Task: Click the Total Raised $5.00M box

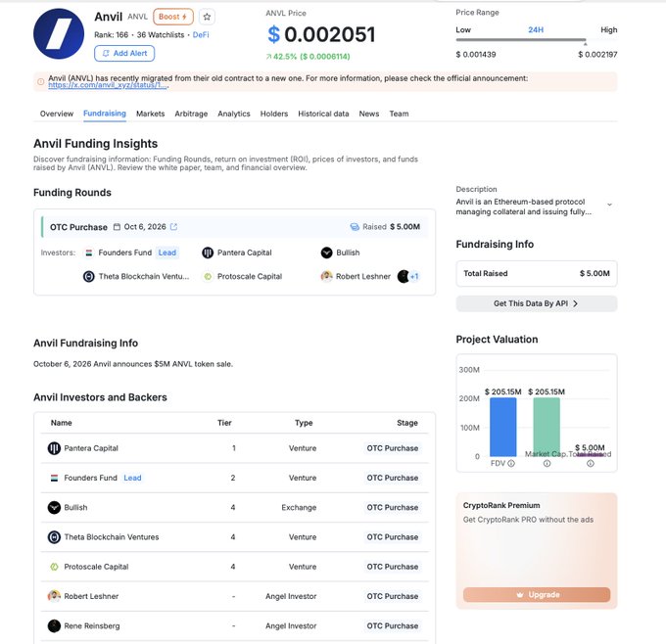Action: coord(537,274)
